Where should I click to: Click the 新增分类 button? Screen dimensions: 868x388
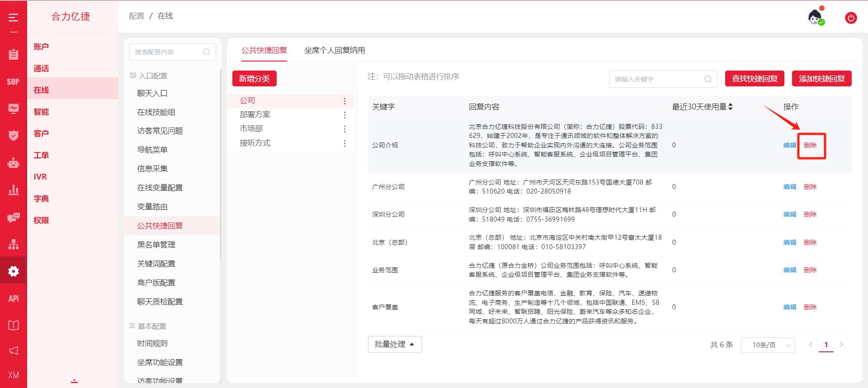pyautogui.click(x=255, y=79)
